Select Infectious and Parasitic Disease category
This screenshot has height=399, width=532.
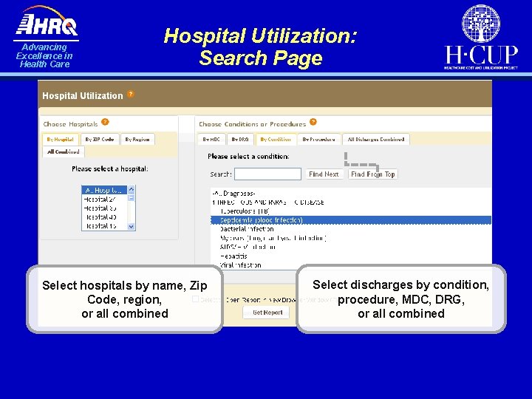coord(351,202)
